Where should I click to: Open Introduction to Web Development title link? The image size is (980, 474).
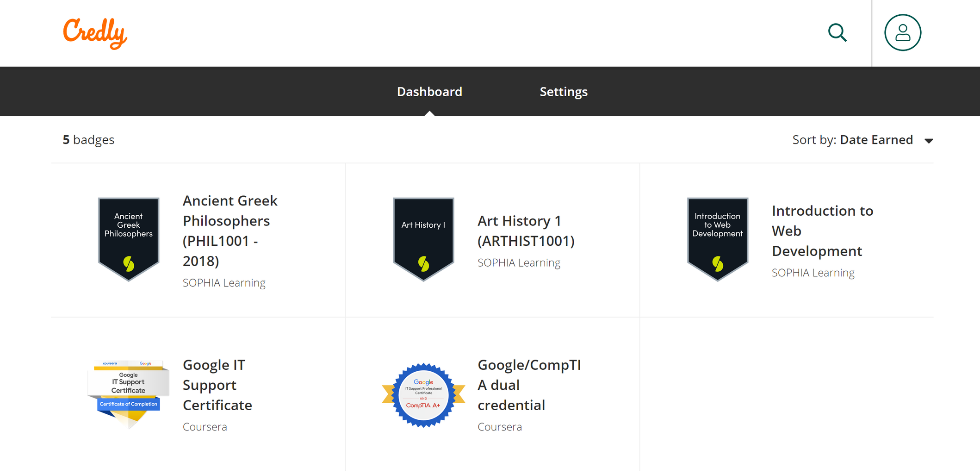pyautogui.click(x=822, y=231)
